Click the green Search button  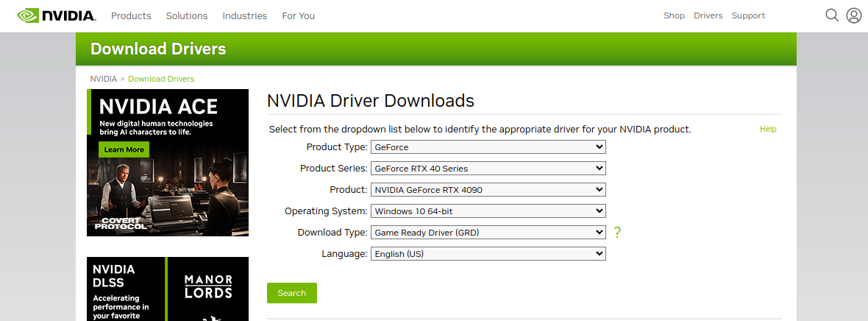[292, 293]
